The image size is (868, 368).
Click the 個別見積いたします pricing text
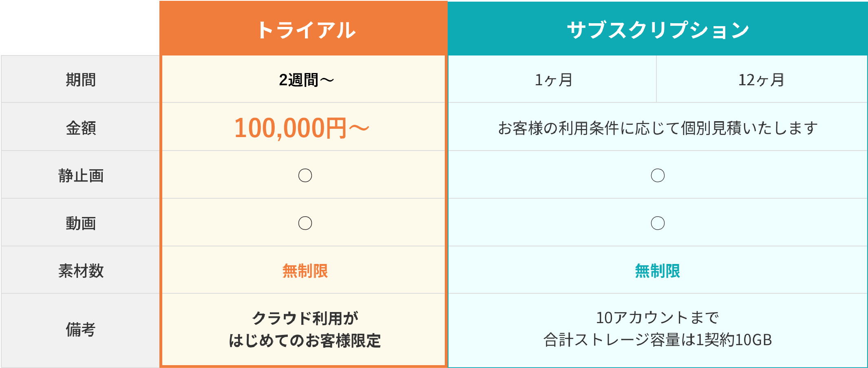click(658, 128)
